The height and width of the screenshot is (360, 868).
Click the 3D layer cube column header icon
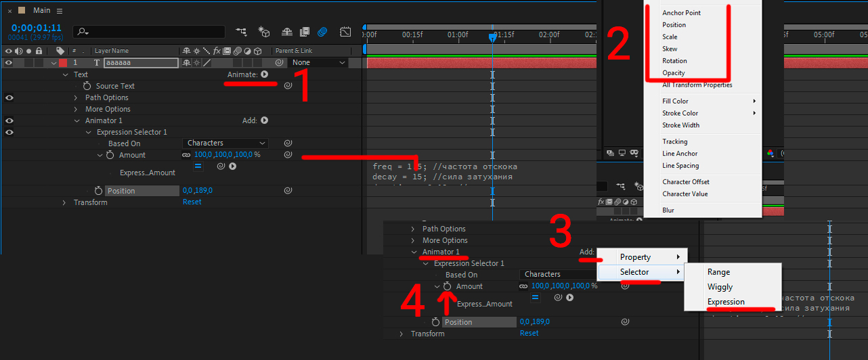pyautogui.click(x=258, y=51)
